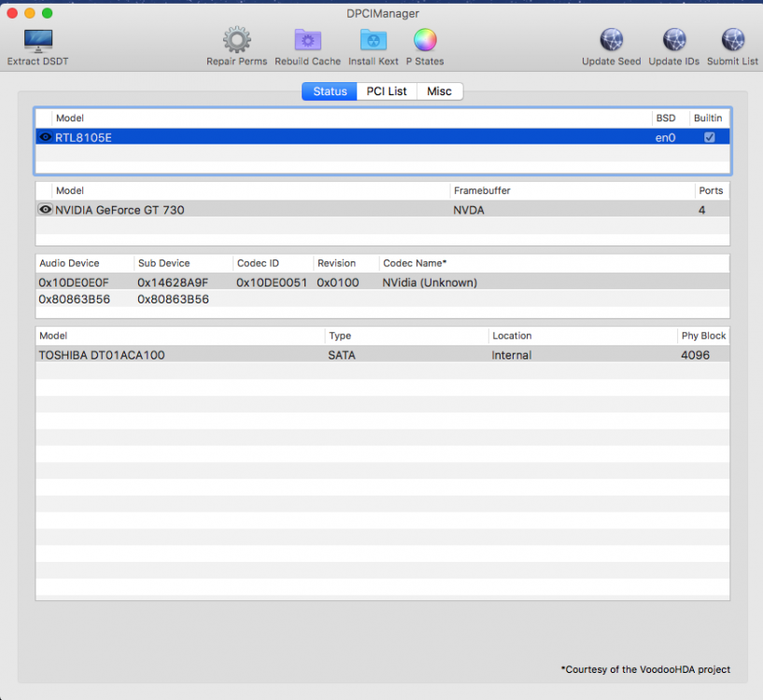Toggle the Builtin checkbox for RTL8105E
Screen dimensions: 763x700
click(710, 137)
